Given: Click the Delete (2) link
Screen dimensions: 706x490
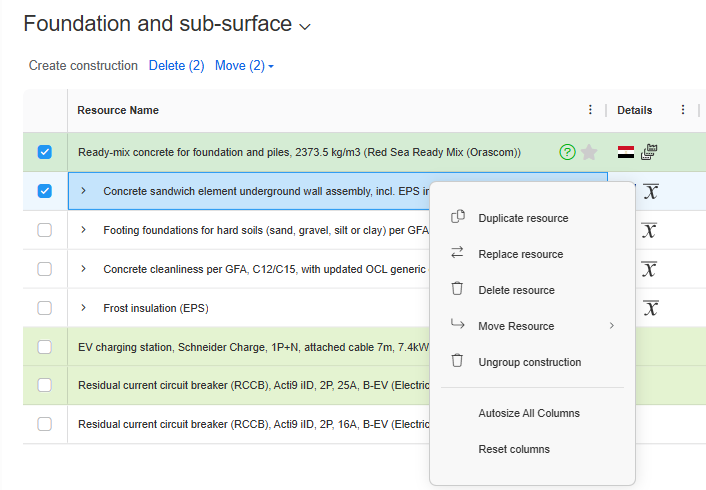Looking at the screenshot, I should point(176,66).
